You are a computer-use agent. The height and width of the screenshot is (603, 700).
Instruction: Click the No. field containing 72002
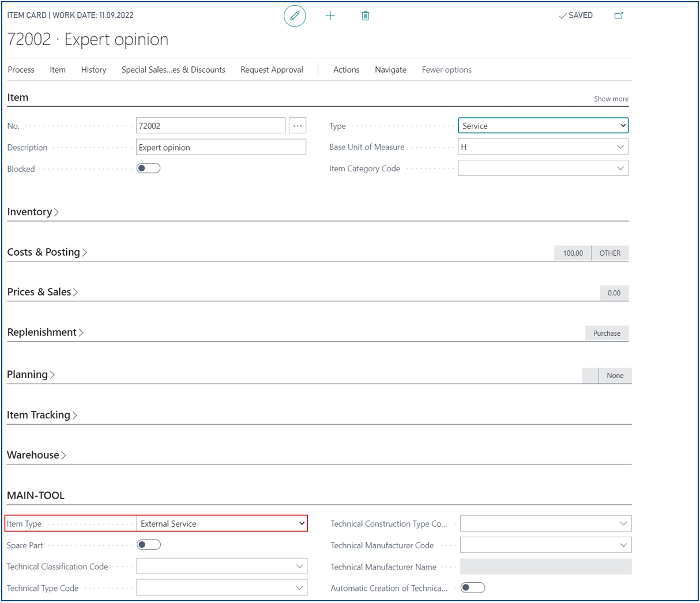(x=211, y=126)
